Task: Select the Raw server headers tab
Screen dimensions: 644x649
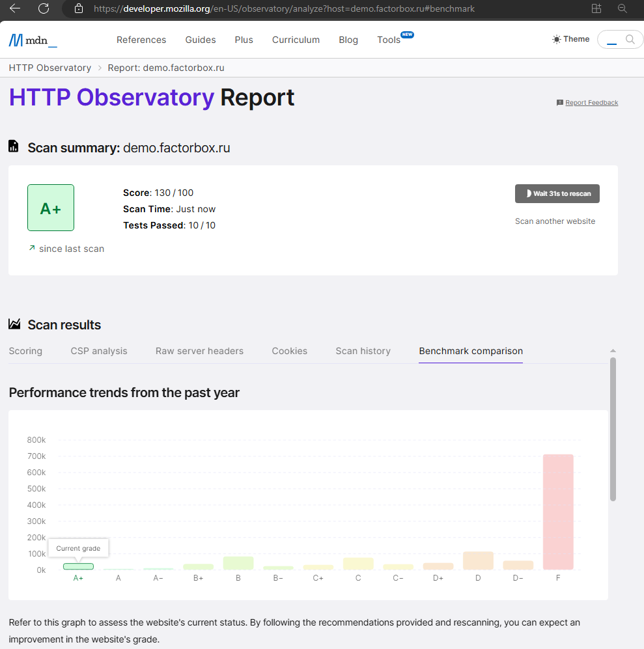Action: click(x=199, y=351)
